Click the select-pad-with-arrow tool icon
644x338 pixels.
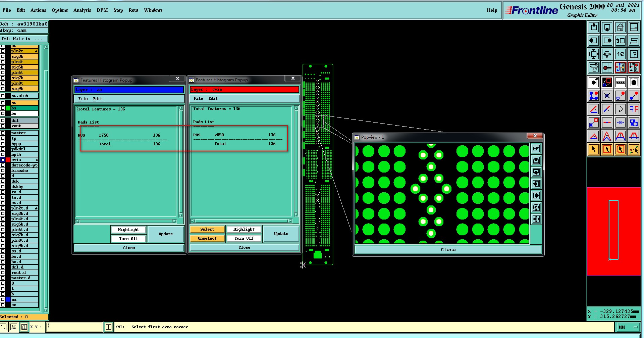click(594, 82)
